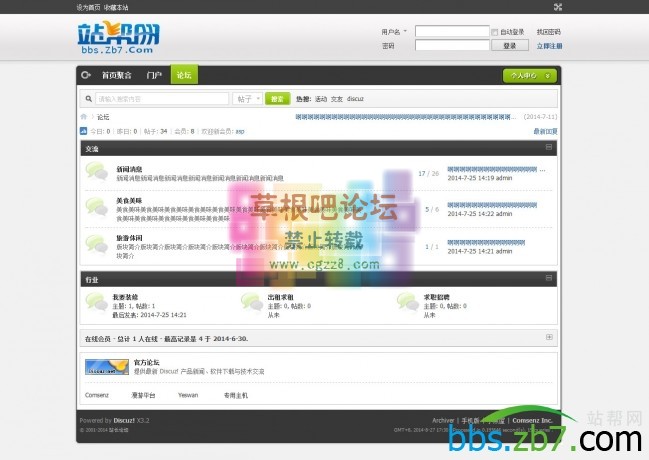Open the 出租求租 forum title
The width and height of the screenshot is (649, 460).
coord(281,297)
